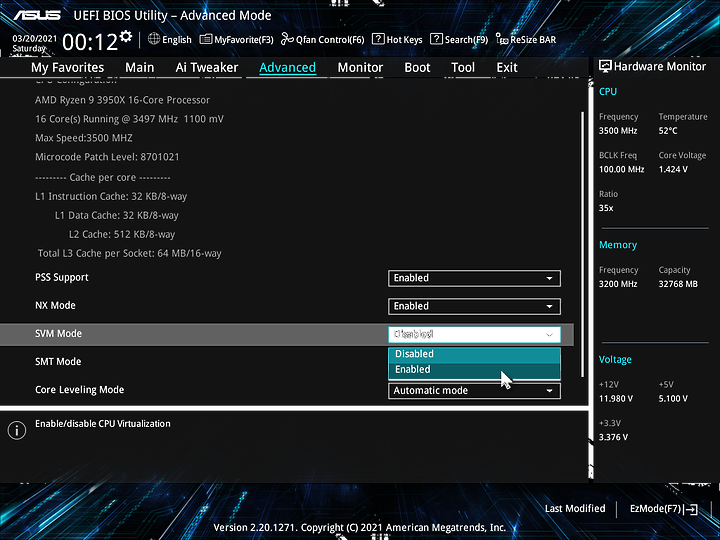Viewport: 720px width, 540px height.
Task: Click the NX Mode dropdown arrow
Action: (x=549, y=306)
